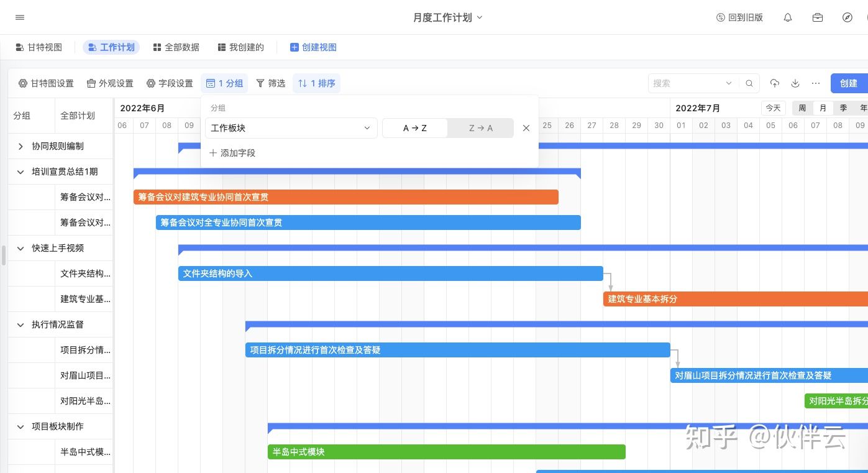Click the 对眉山项目拆分情况进行首次检查及答疑 bar
The height and width of the screenshot is (473, 868).
point(769,375)
